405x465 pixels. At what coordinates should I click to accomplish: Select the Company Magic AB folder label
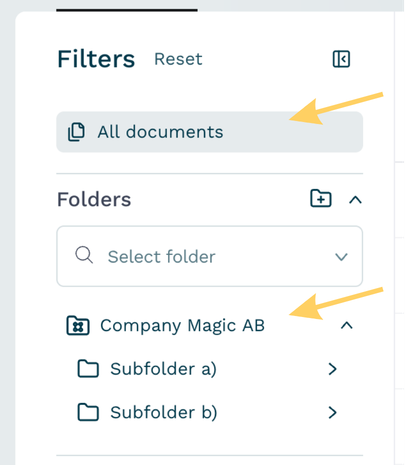(182, 326)
